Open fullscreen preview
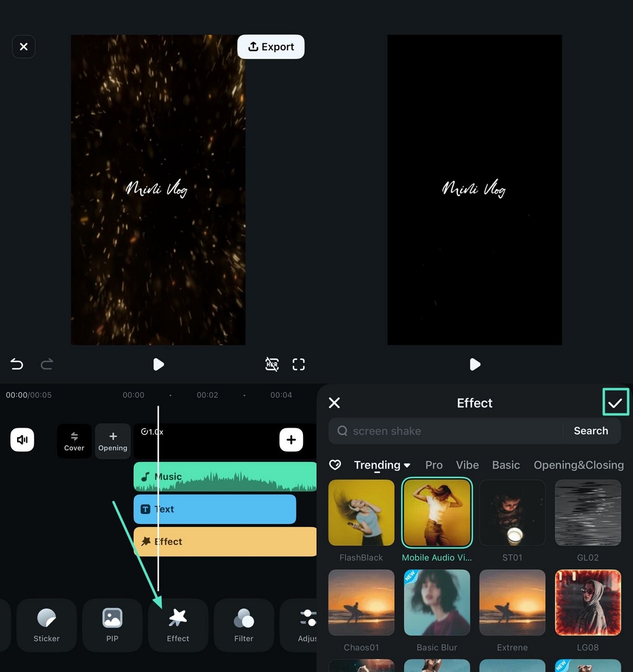The image size is (633, 672). [x=298, y=364]
